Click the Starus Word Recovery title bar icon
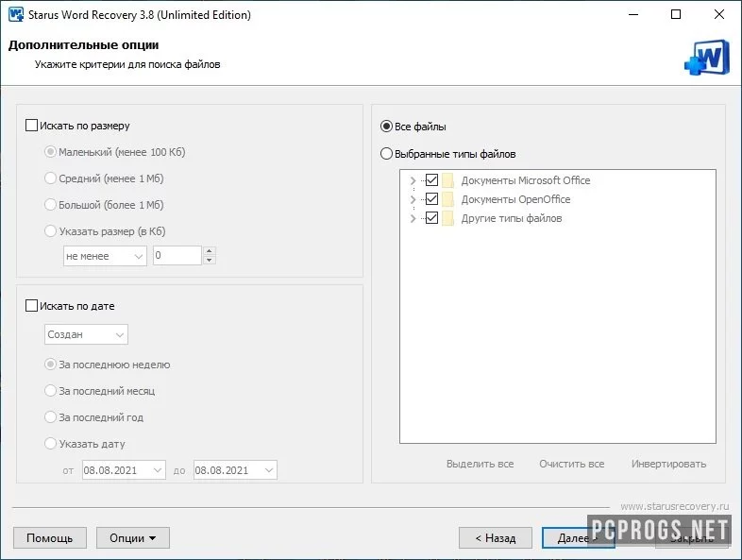The height and width of the screenshot is (560, 742). [x=16, y=14]
